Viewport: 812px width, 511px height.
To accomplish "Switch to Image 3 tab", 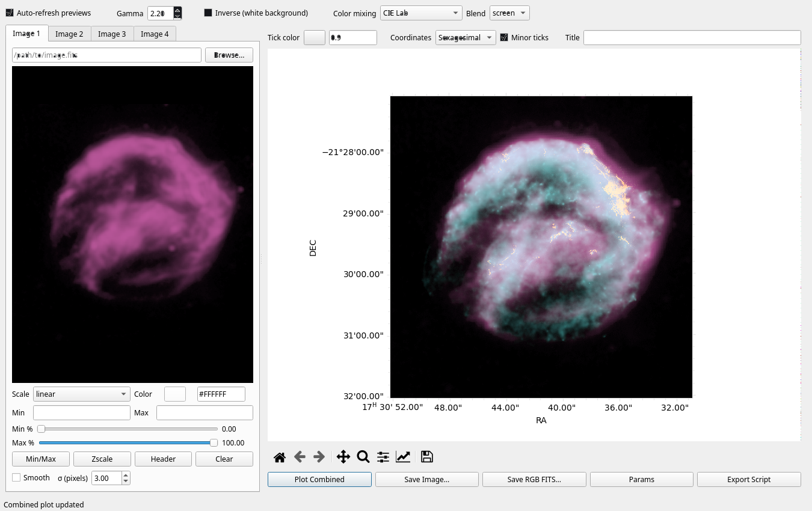I will tap(112, 34).
